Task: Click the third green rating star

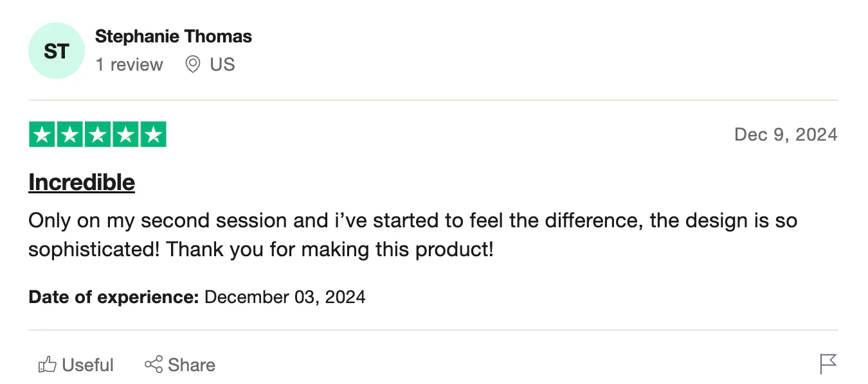Action: [97, 134]
